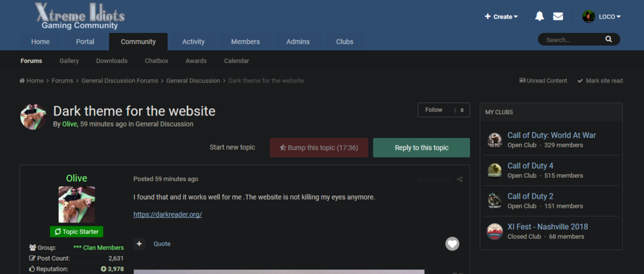Click Olive's profile photo in the post

pyautogui.click(x=77, y=204)
